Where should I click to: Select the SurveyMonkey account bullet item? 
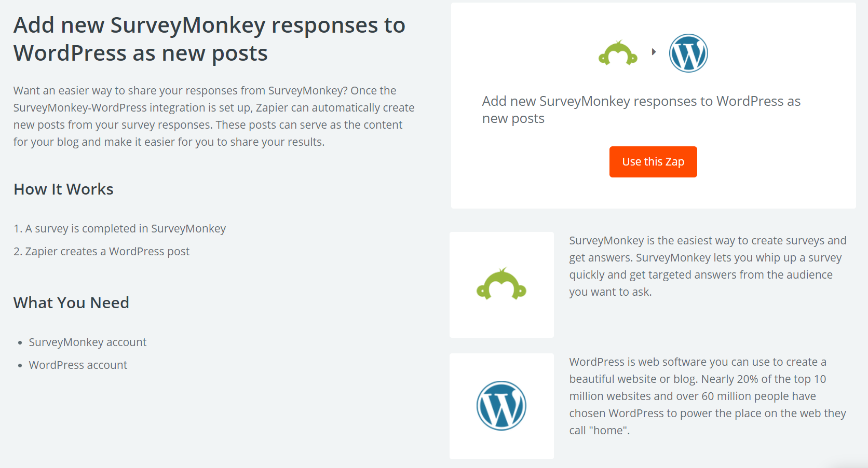(x=87, y=342)
